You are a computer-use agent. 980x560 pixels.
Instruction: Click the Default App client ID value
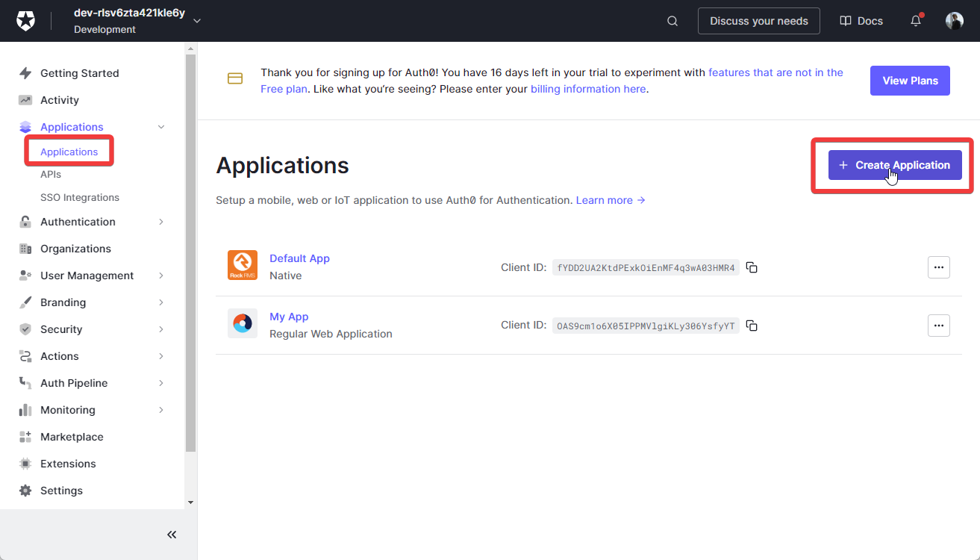[x=646, y=267]
